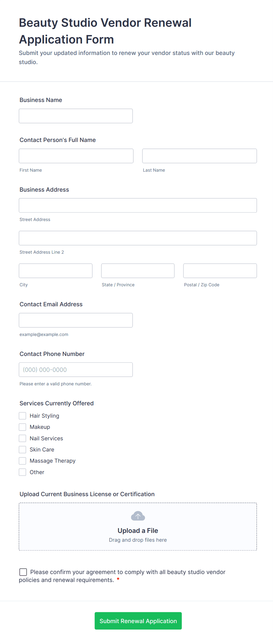The width and height of the screenshot is (273, 644).
Task: Confirm agreement to vendor policies checkbox
Action: (23, 572)
